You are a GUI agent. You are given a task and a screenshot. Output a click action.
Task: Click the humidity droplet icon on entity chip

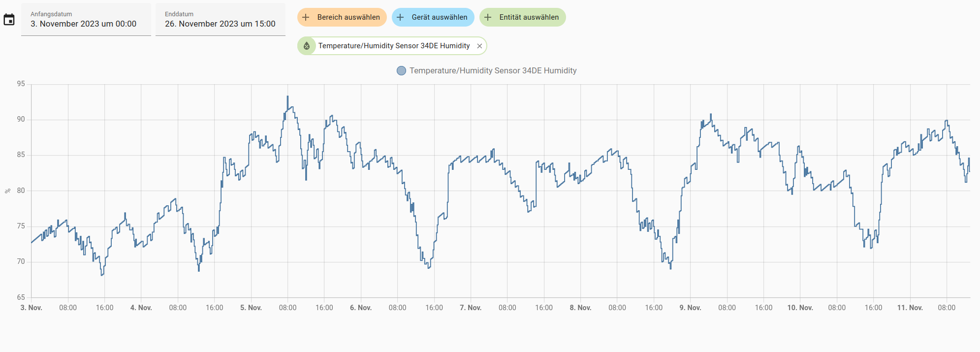[307, 46]
